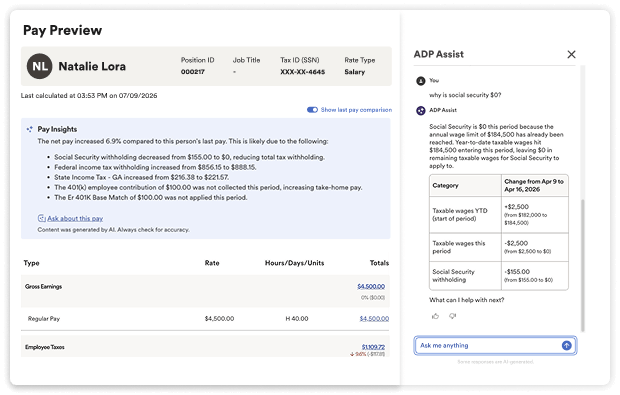Click the Show last pay comparison label
Image resolution: width=620 pixels, height=395 pixels.
356,110
